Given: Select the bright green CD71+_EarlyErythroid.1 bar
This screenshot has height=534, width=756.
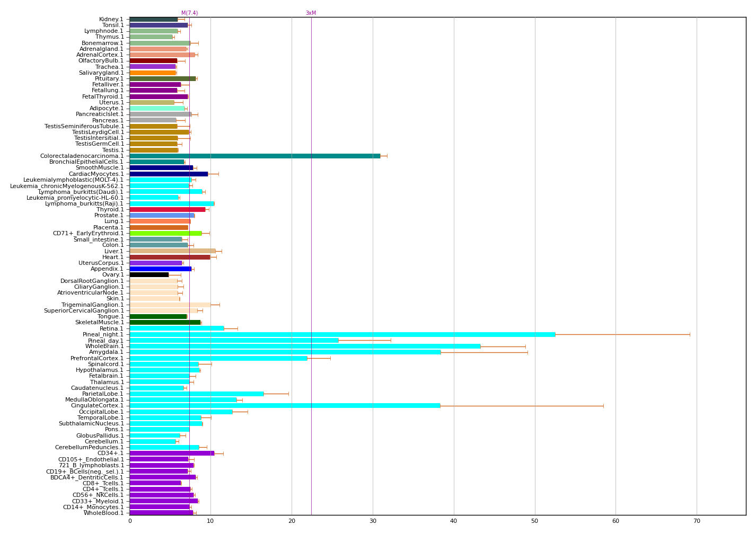Looking at the screenshot, I should (165, 233).
